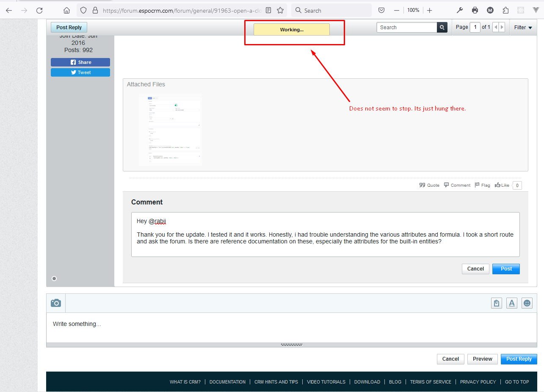Toggle the user online status circle
The image size is (544, 392).
tap(54, 279)
